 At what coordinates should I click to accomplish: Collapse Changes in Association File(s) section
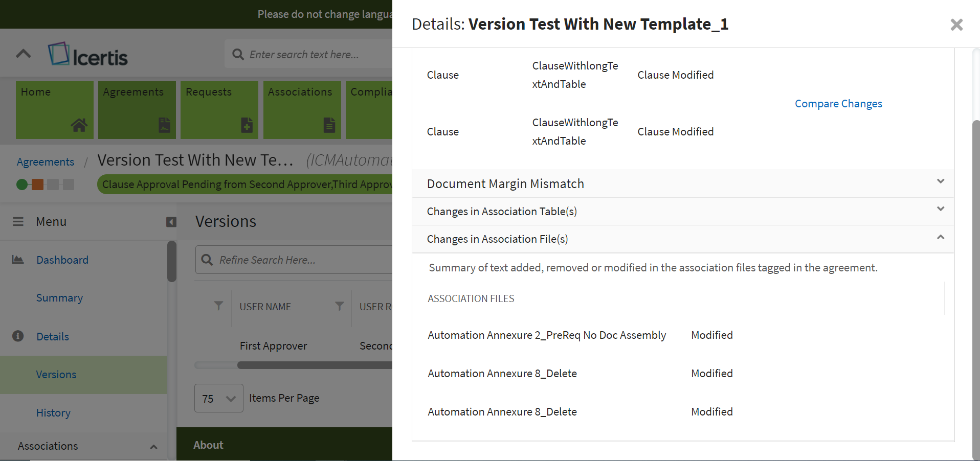(x=940, y=237)
